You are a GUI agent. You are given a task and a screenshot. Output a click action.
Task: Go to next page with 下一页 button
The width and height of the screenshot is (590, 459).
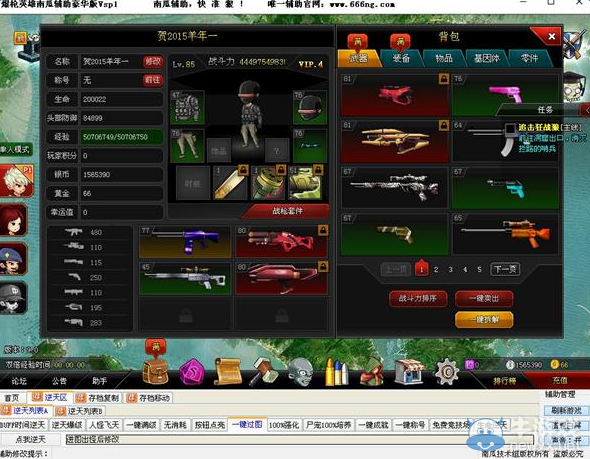[505, 269]
